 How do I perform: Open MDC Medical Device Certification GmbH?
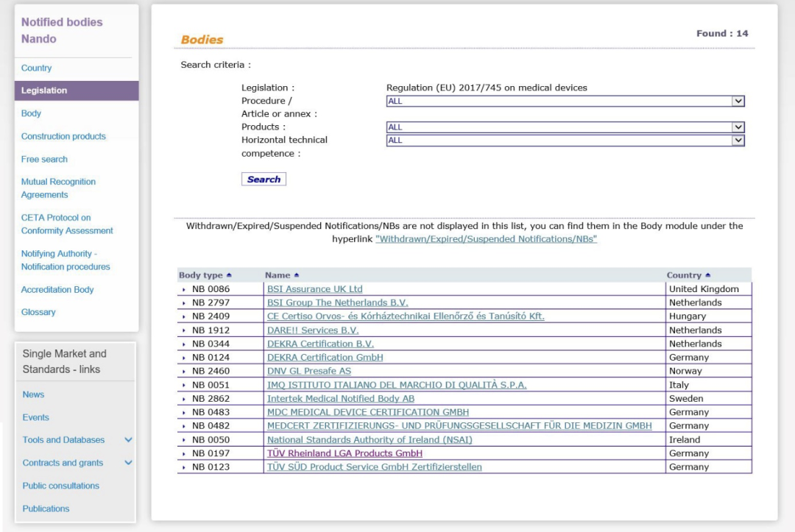368,412
